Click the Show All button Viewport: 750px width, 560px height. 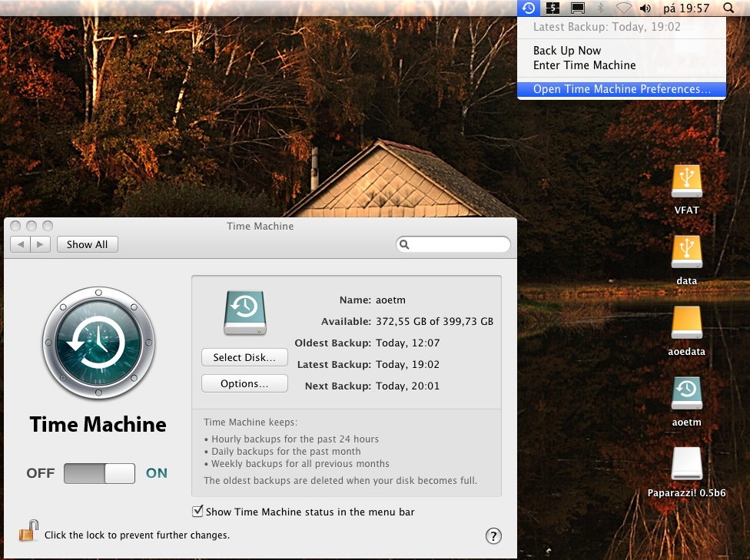pos(87,244)
